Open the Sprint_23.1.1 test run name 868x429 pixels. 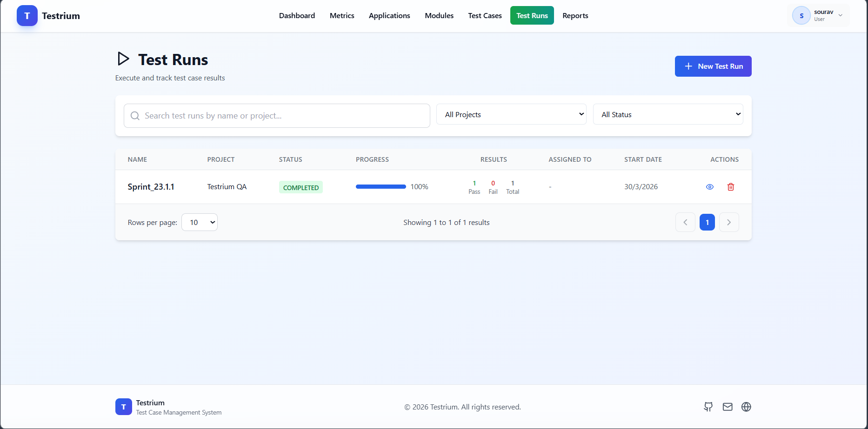point(151,187)
